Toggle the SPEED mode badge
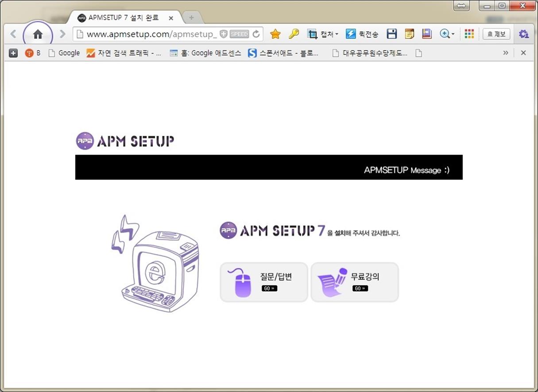538x392 pixels. (240, 34)
